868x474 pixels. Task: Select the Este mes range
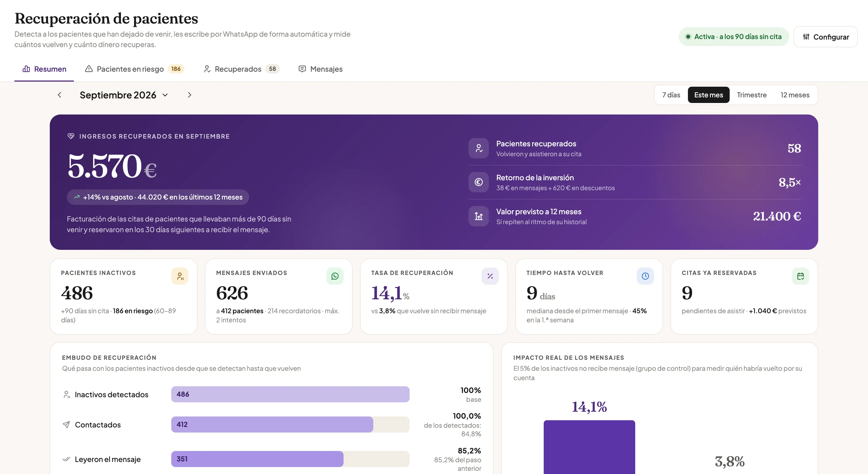coord(708,95)
